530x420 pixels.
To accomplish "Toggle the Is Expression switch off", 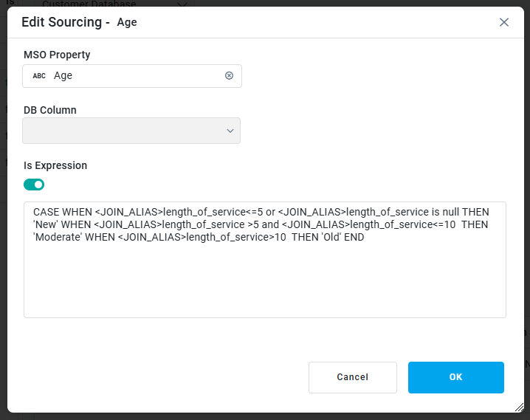I will (x=34, y=185).
